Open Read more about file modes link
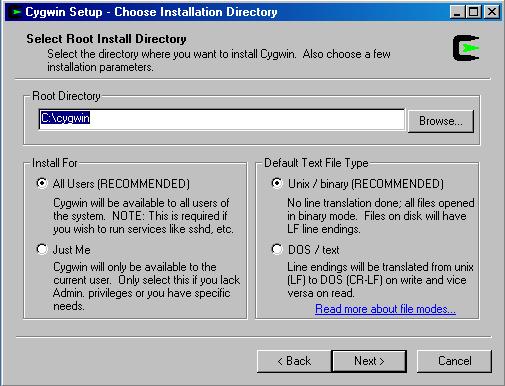The image size is (505, 386). pyautogui.click(x=385, y=309)
